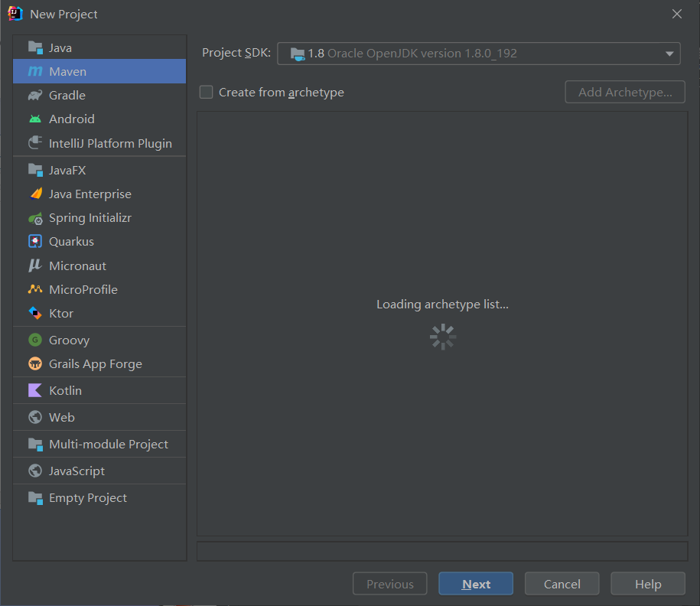This screenshot has width=700, height=606.
Task: Click the 'Empty Project' label
Action: pos(88,498)
